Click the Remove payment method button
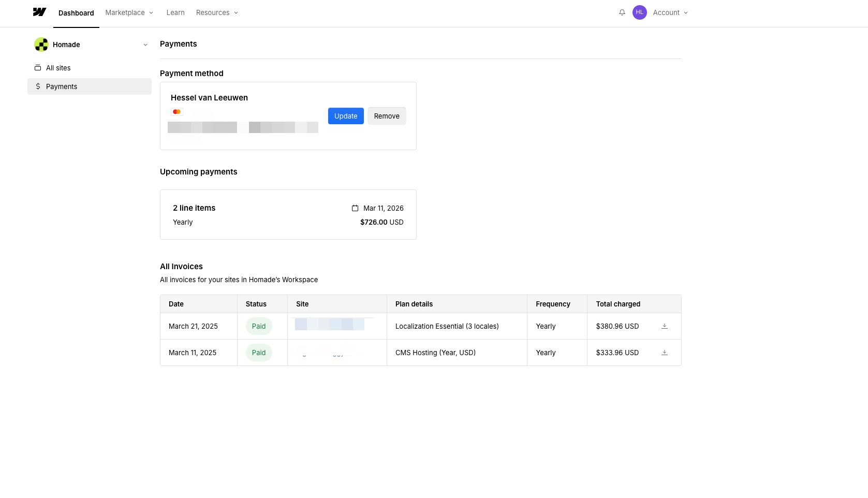The width and height of the screenshot is (868, 498). click(387, 116)
